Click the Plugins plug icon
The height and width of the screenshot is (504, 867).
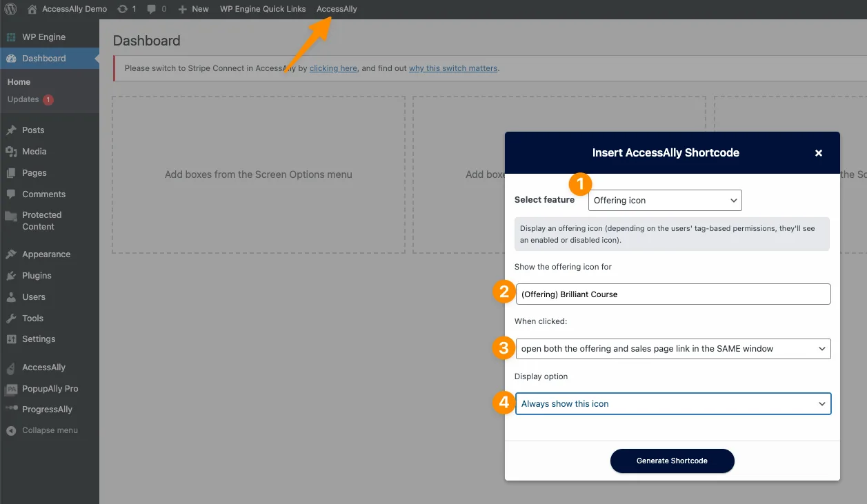11,276
